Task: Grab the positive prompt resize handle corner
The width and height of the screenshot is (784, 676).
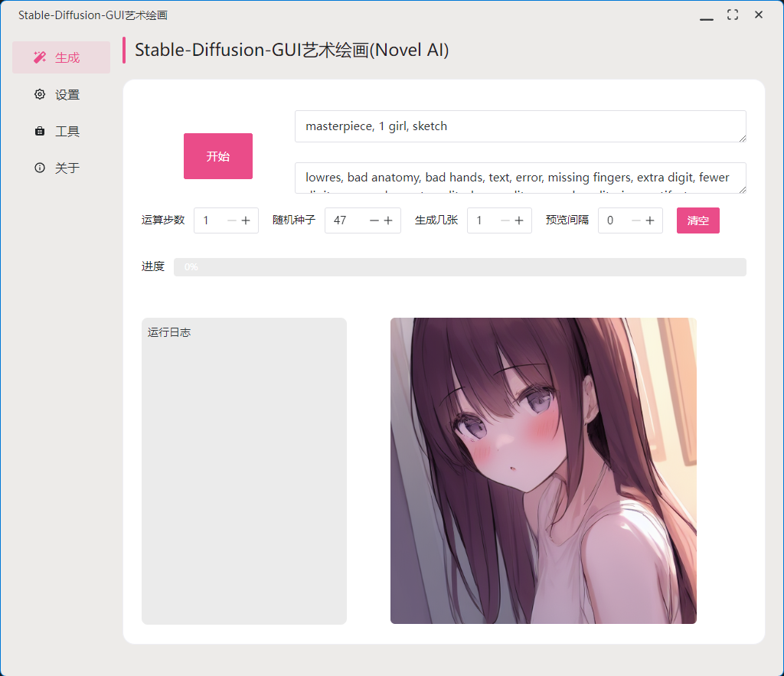Action: coord(743,139)
